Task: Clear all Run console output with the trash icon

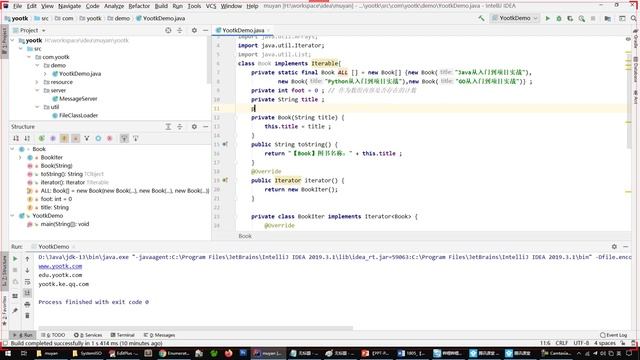Action: pyautogui.click(x=27, y=316)
